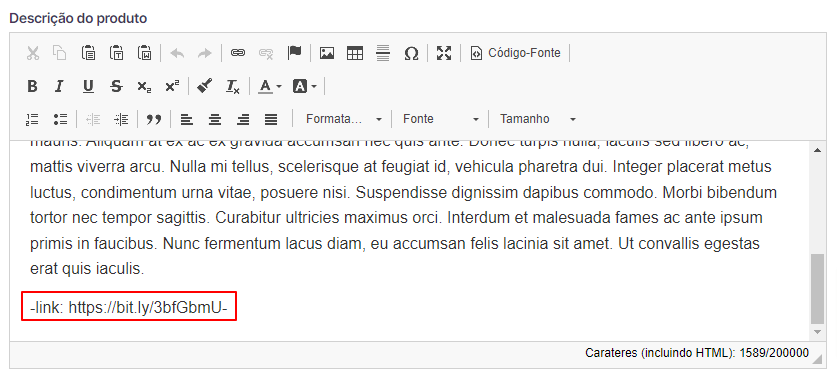Image resolution: width=837 pixels, height=376 pixels.
Task: Insert anchor with flag icon
Action: (x=294, y=53)
